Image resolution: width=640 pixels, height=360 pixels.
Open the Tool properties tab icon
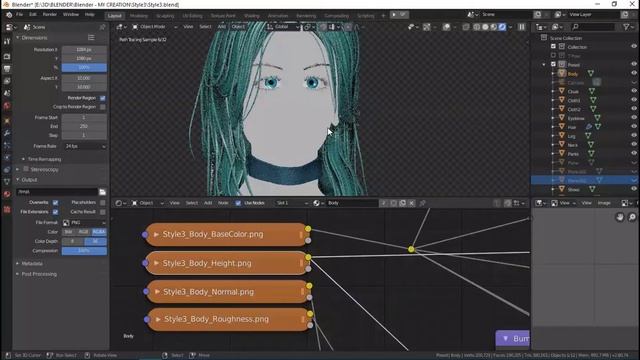point(7,42)
